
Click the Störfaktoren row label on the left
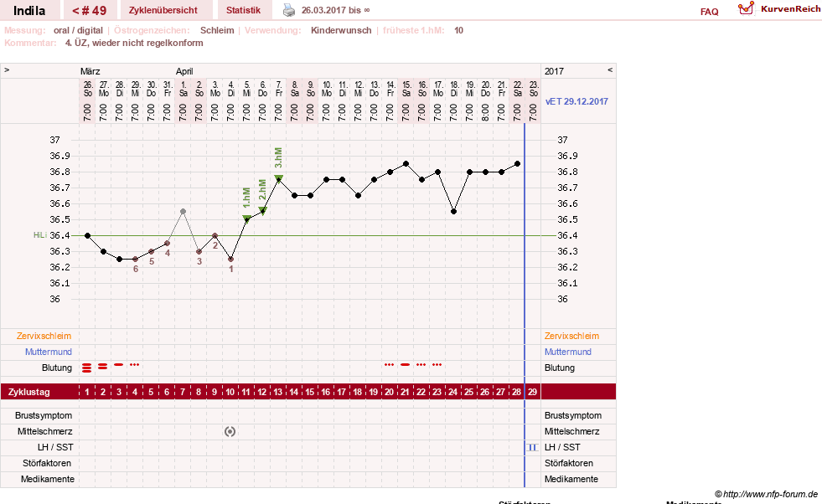click(47, 464)
